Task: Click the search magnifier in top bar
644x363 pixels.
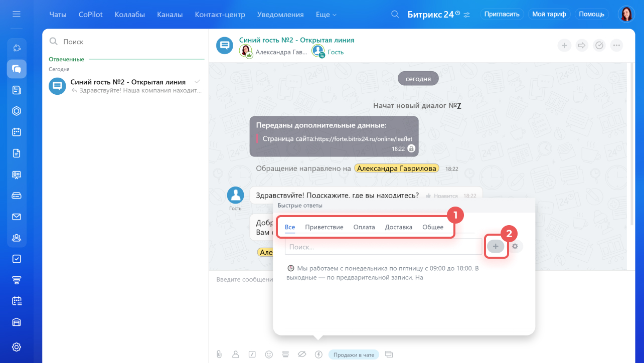Action: [x=395, y=14]
